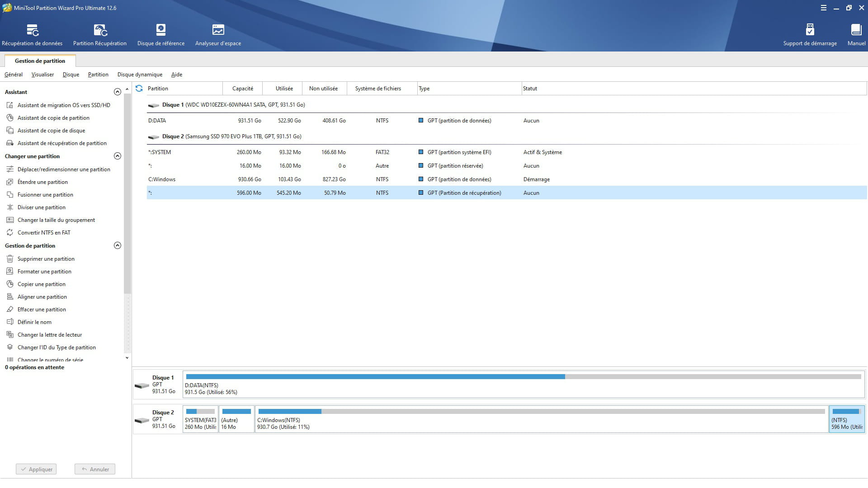
Task: Open the Manuel help icon
Action: click(x=856, y=30)
